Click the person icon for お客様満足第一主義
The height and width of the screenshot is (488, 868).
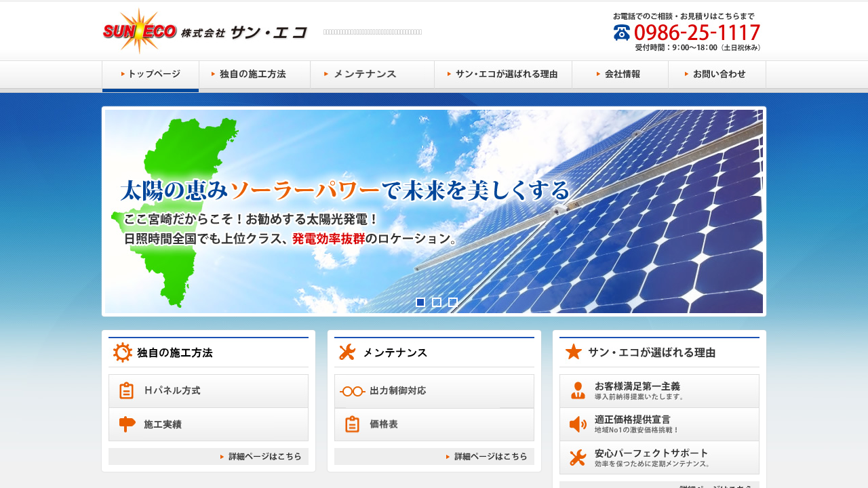(578, 390)
